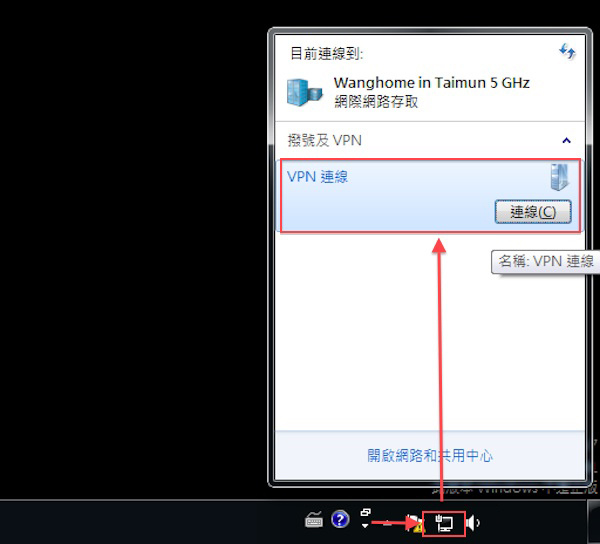Click the 網際網路存取 status text
The height and width of the screenshot is (544, 600).
tap(376, 102)
